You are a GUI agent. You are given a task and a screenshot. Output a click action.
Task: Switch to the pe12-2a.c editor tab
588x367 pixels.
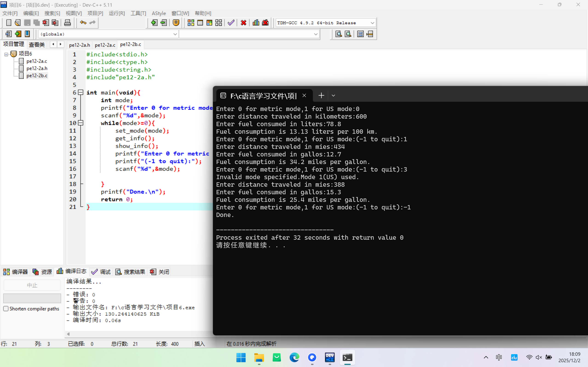pos(105,45)
